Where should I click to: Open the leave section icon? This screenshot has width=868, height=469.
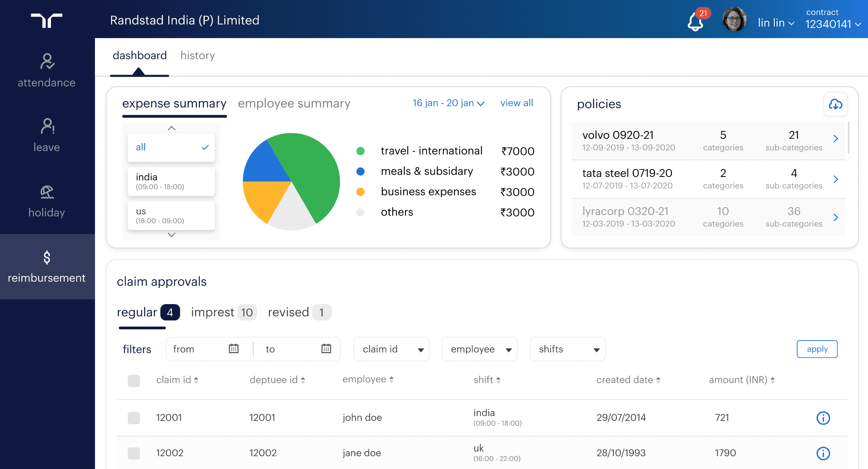tap(47, 126)
